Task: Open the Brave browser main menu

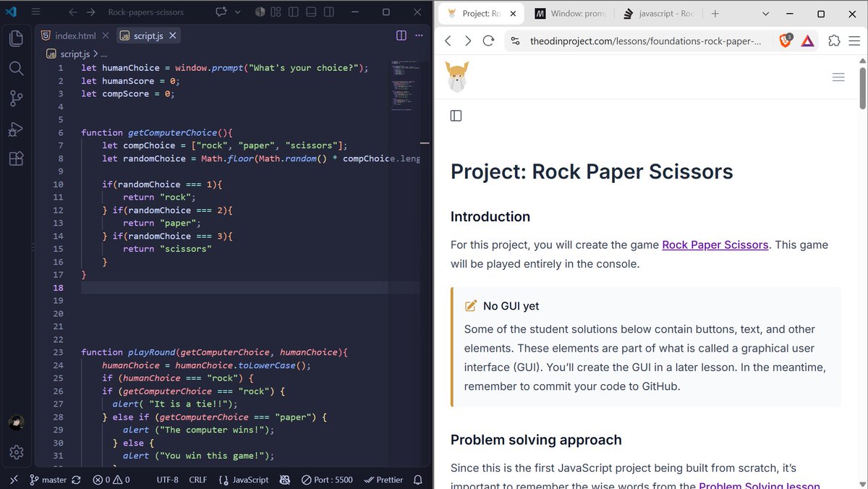Action: (x=854, y=41)
